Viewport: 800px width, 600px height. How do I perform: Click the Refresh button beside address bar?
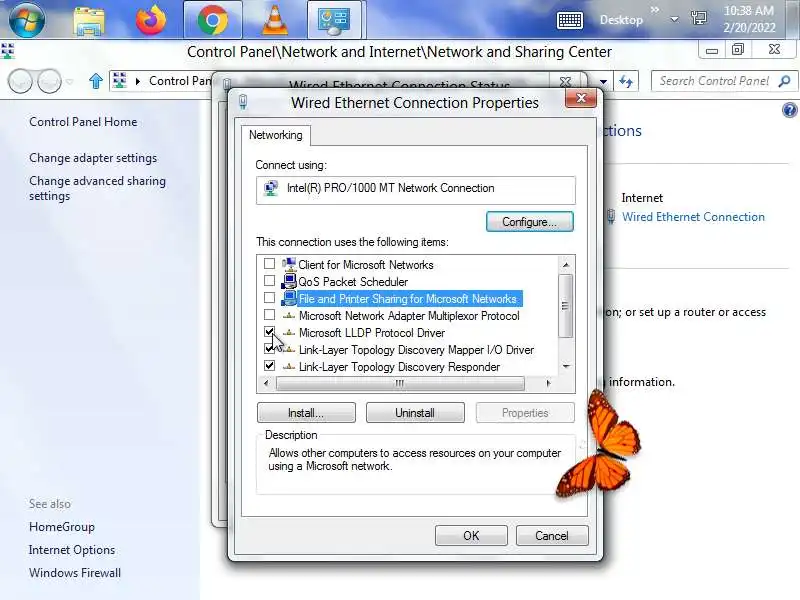626,81
